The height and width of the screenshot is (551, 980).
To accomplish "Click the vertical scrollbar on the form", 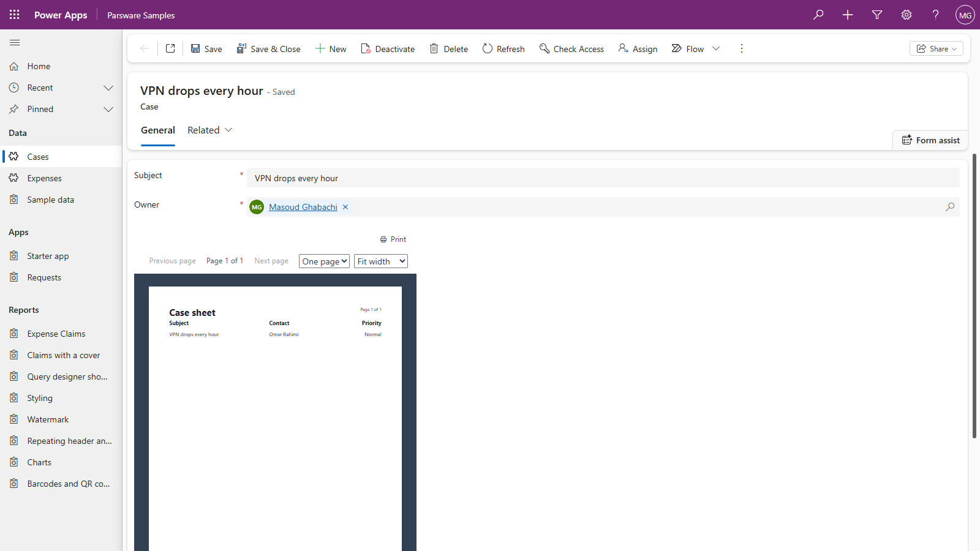I will coord(974,296).
